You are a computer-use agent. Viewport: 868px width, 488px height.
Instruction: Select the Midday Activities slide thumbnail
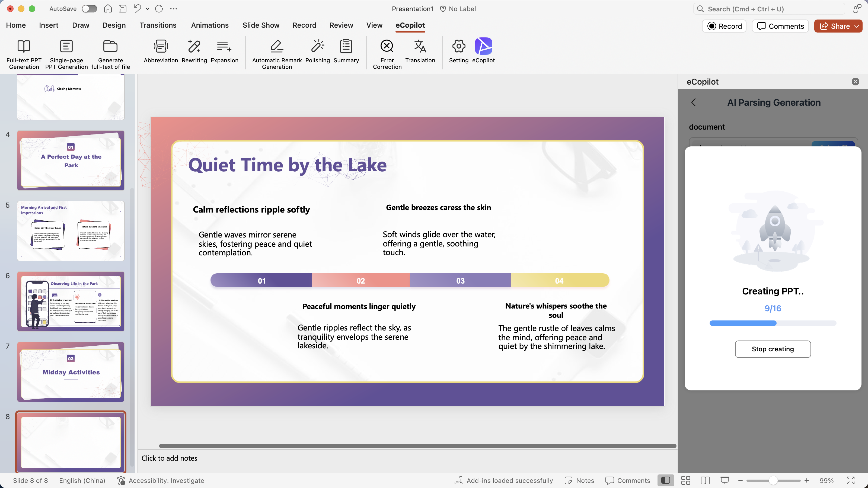tap(71, 372)
